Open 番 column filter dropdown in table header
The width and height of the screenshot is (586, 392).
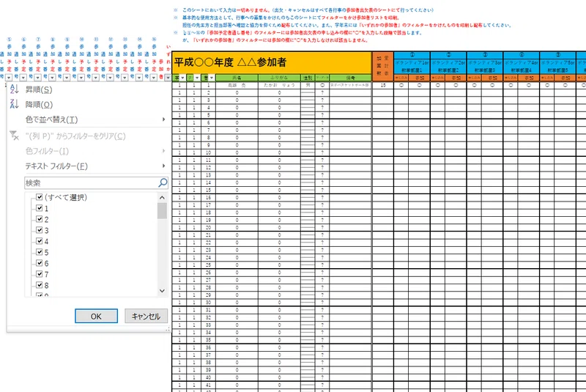(x=212, y=78)
